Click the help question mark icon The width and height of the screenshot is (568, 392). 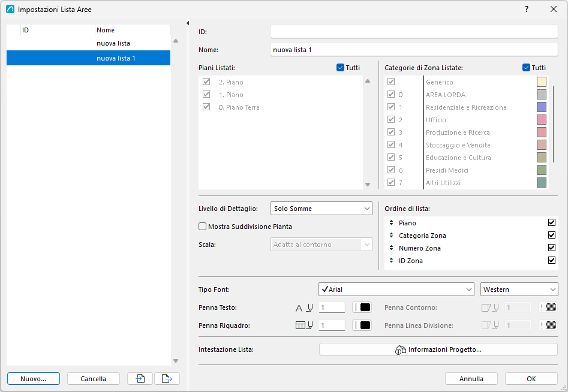[527, 9]
